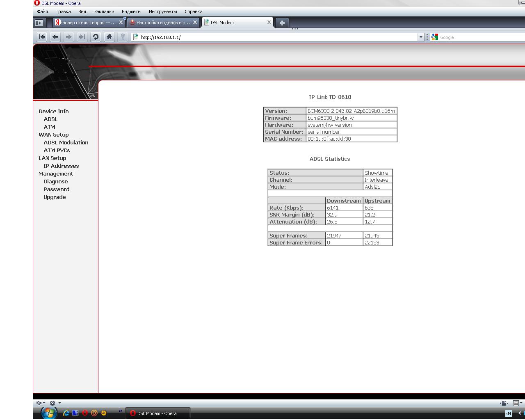Expand the address bar history dropdown
This screenshot has height=420, width=525.
pos(420,37)
